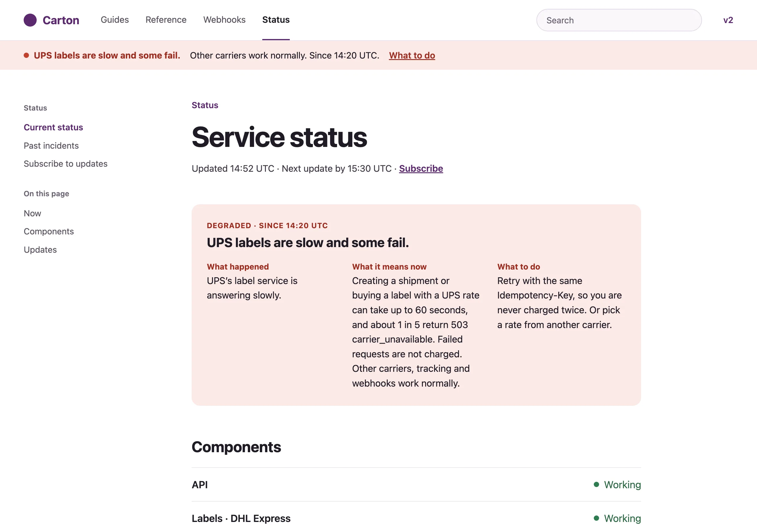The height and width of the screenshot is (532, 757).
Task: Click the Service status page heading
Action: pos(279,137)
